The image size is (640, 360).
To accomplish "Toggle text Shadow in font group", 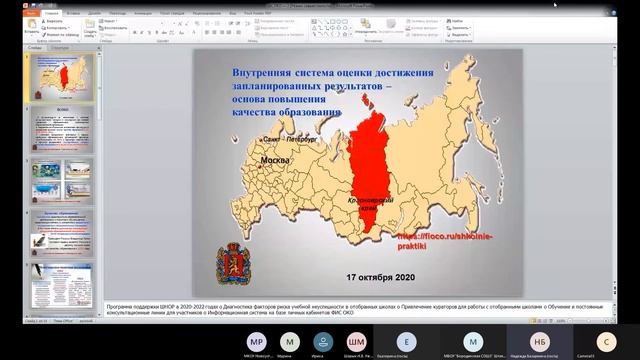I will [157, 32].
